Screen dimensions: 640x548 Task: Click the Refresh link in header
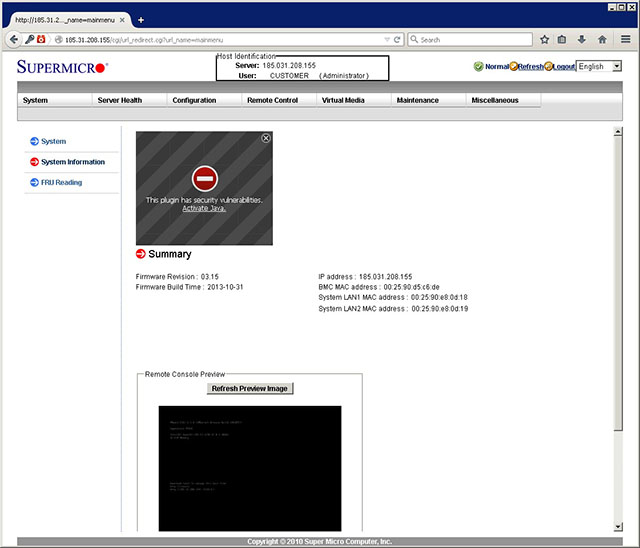[x=531, y=67]
